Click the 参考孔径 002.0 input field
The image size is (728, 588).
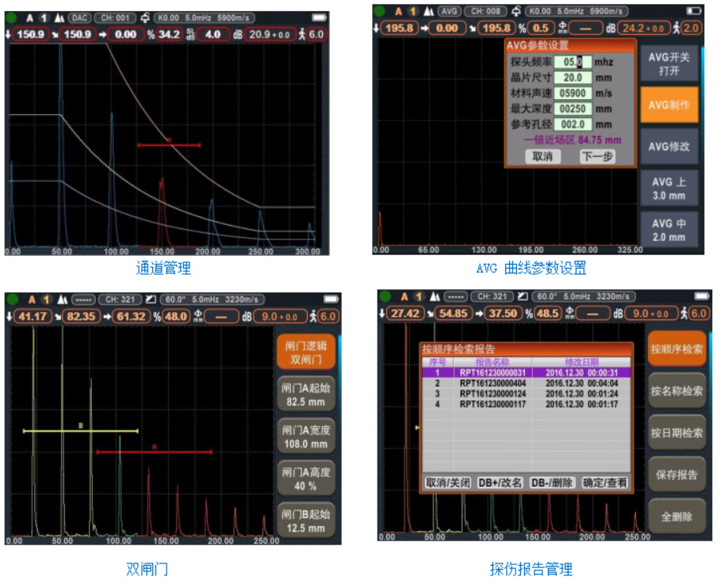tap(573, 124)
